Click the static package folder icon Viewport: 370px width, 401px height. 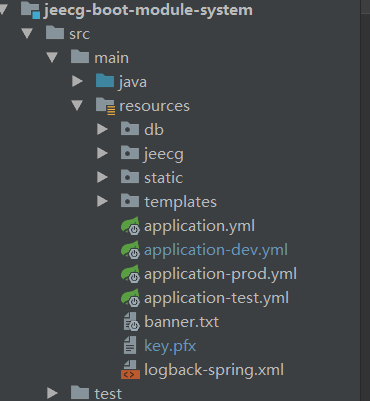point(130,177)
